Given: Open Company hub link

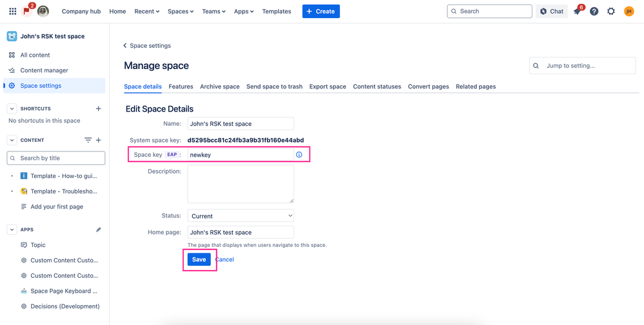Looking at the screenshot, I should point(81,12).
